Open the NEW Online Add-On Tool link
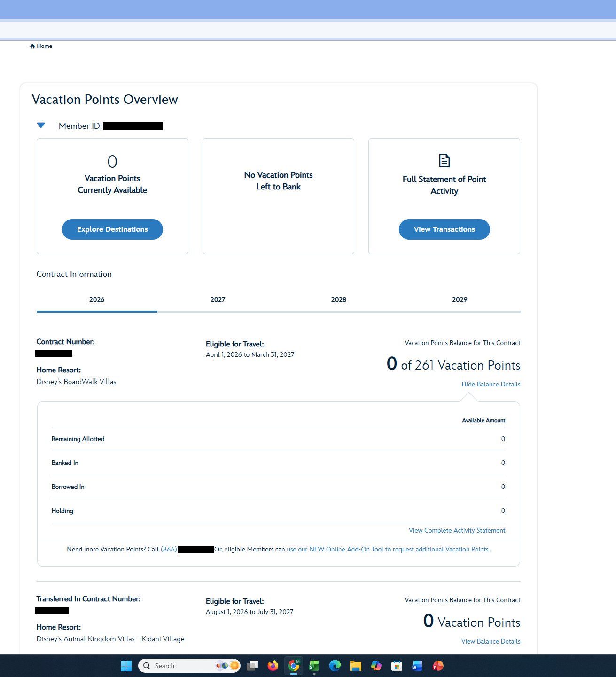Viewport: 616px width, 677px height. click(388, 549)
